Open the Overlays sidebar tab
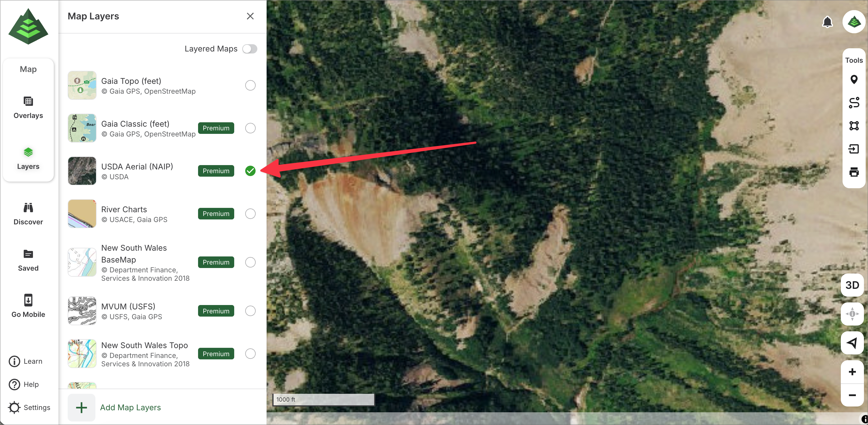Screen dimensions: 868x425 point(28,108)
